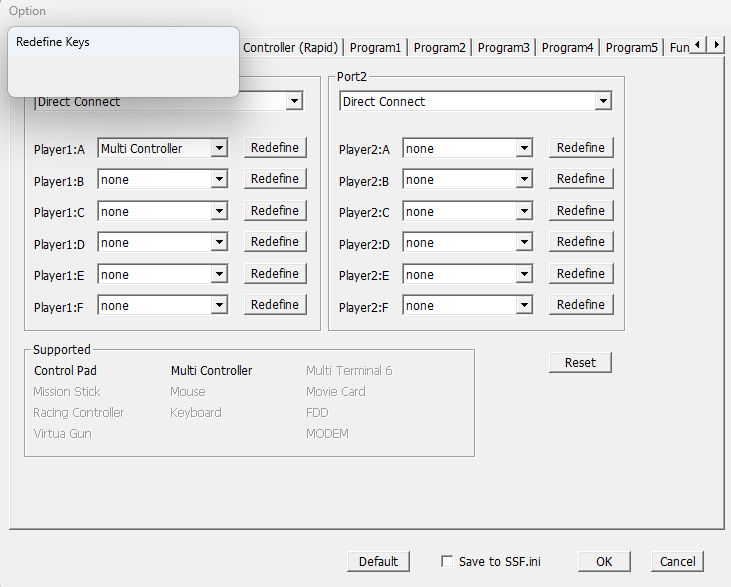The height and width of the screenshot is (587, 731).
Task: Confirm settings with the OK button
Action: 604,561
